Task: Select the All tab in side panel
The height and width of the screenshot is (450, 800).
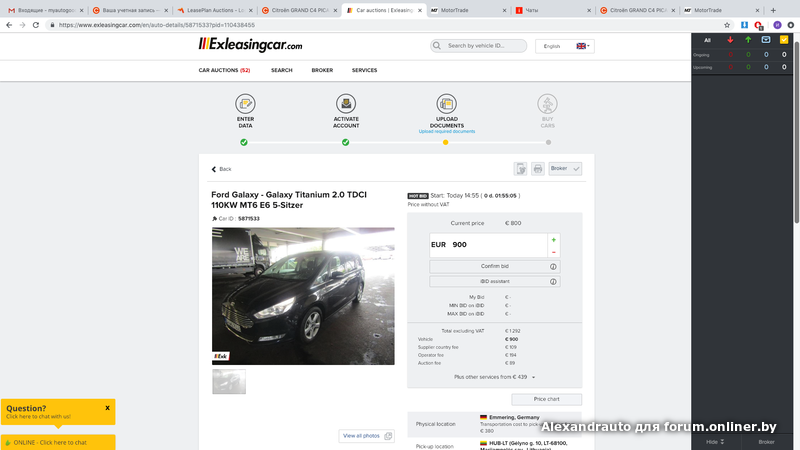Action: 707,40
